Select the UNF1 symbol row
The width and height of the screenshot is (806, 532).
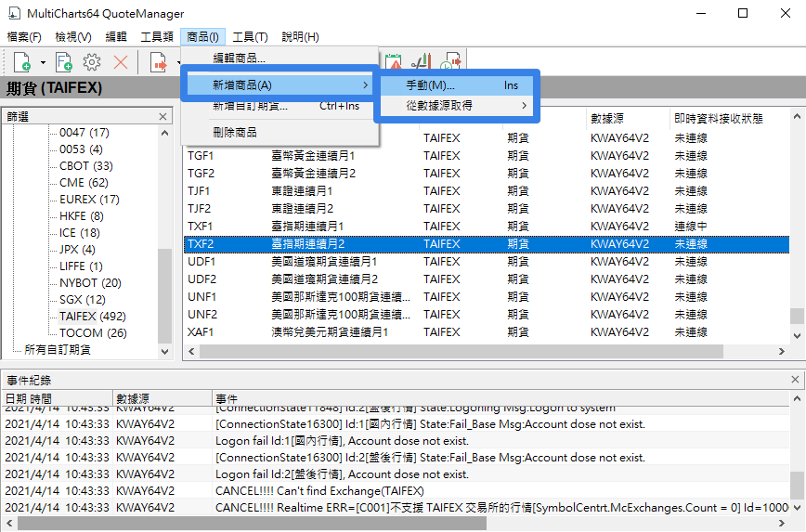[x=487, y=297]
